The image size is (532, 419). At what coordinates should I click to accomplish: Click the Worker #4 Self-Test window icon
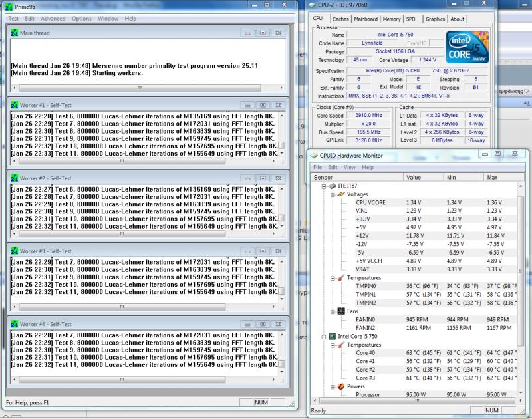pos(14,324)
